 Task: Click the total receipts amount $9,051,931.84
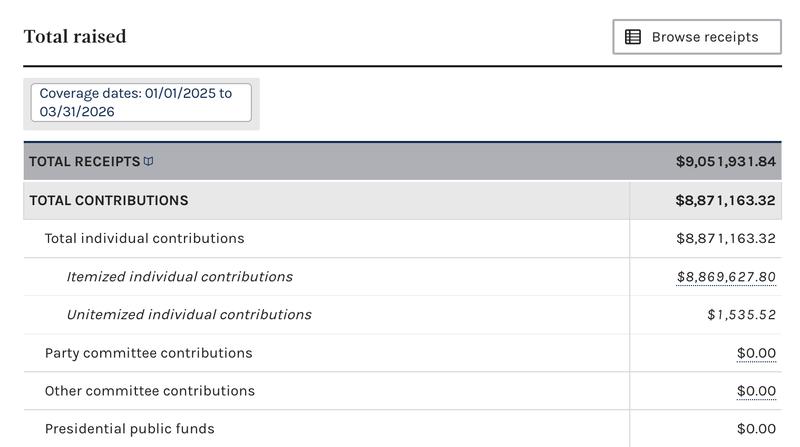point(726,162)
